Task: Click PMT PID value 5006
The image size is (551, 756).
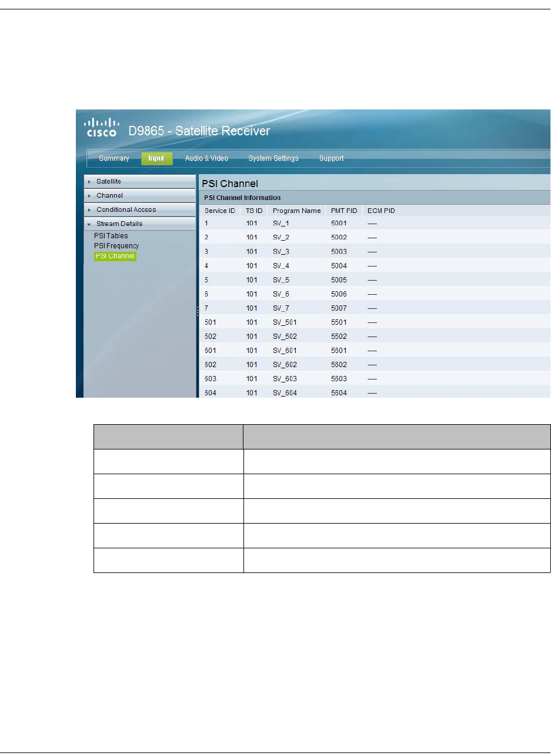Action: coord(339,294)
